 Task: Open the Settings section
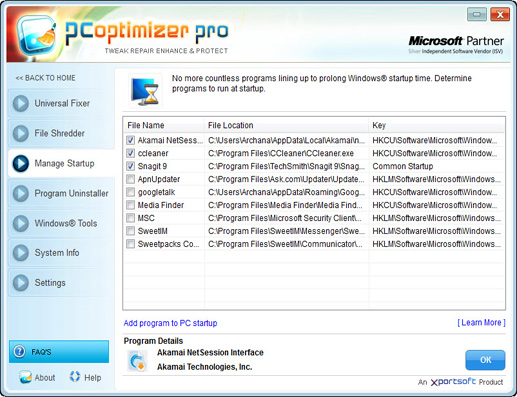point(61,283)
